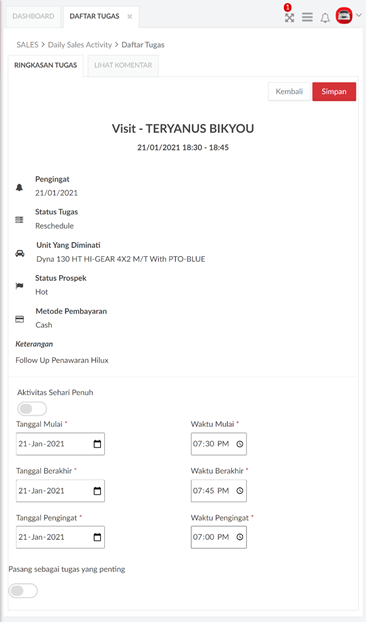Click the Status Prospek flag icon
Viewport: 366px width, 622px height.
[19, 286]
